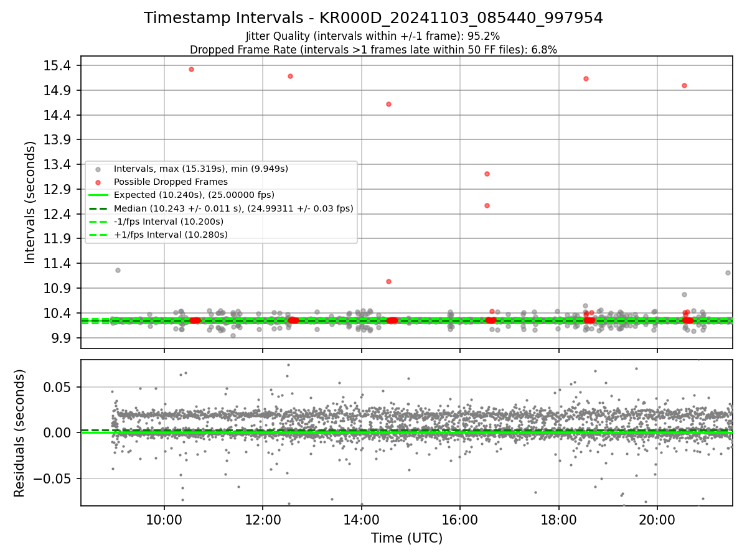The image size is (747, 560).
Task: Click the 'Residuals (seconds)' y-axis label
Action: pos(20,433)
